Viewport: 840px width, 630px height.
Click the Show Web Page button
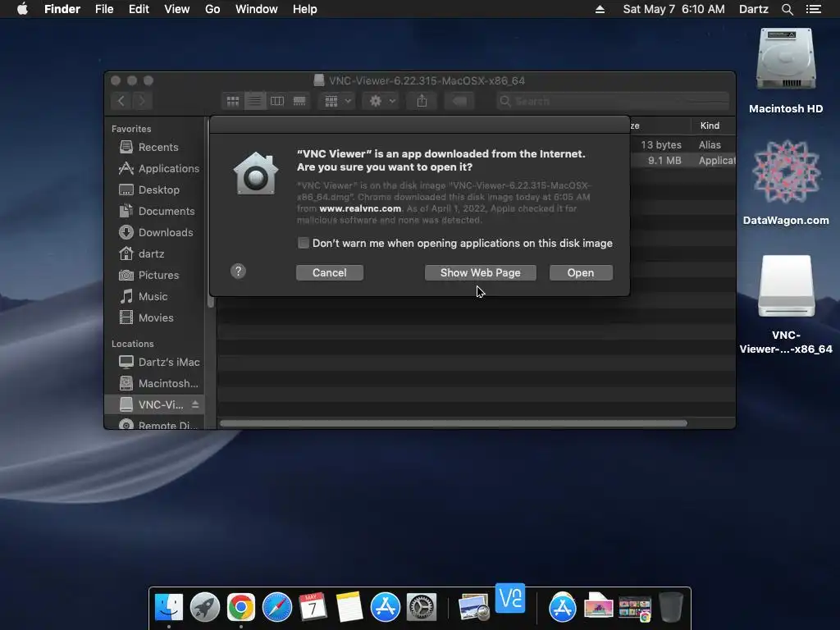click(x=480, y=272)
